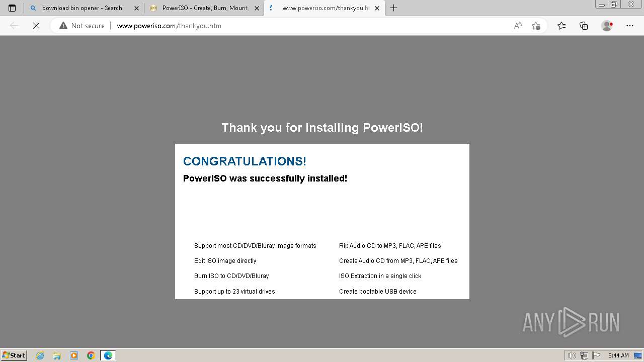Viewport: 644px width, 362px height.
Task: Select the www.poweriso.com/thankyou tab
Action: pos(324,8)
